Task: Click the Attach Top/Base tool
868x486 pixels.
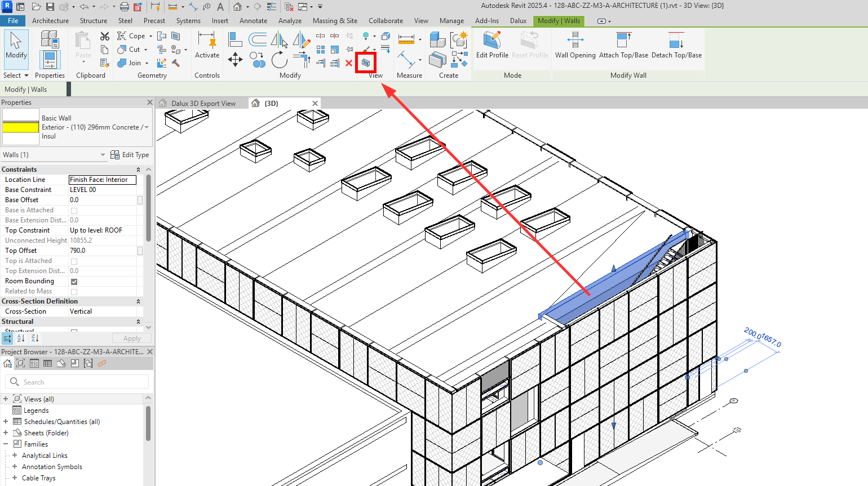Action: tap(623, 45)
